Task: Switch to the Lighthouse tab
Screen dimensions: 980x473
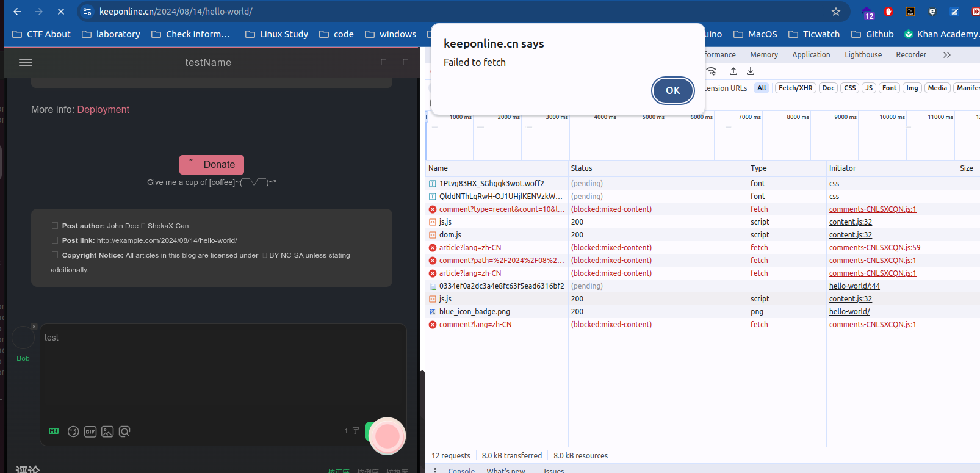Action: [x=863, y=55]
